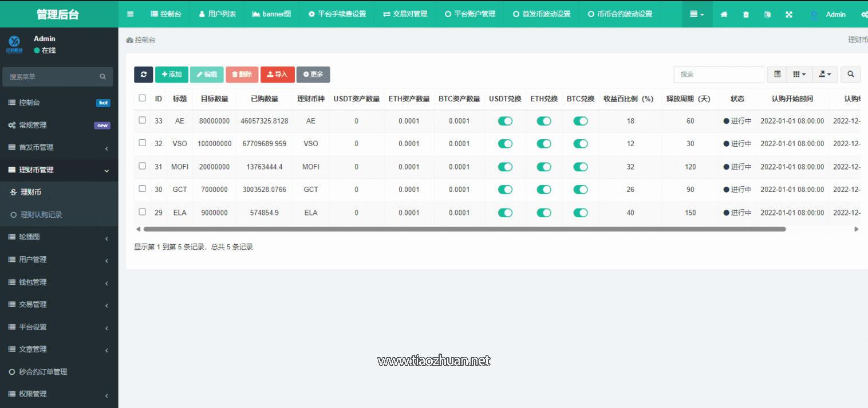Click the 搜索 input field above the table
Image resolution: width=868 pixels, height=408 pixels.
(x=719, y=74)
